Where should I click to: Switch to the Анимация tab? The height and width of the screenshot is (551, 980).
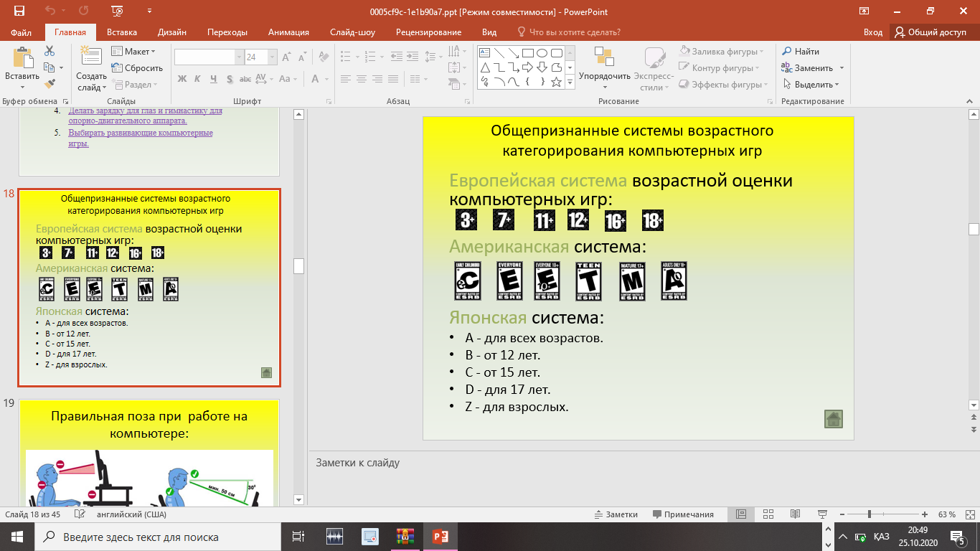click(x=288, y=32)
